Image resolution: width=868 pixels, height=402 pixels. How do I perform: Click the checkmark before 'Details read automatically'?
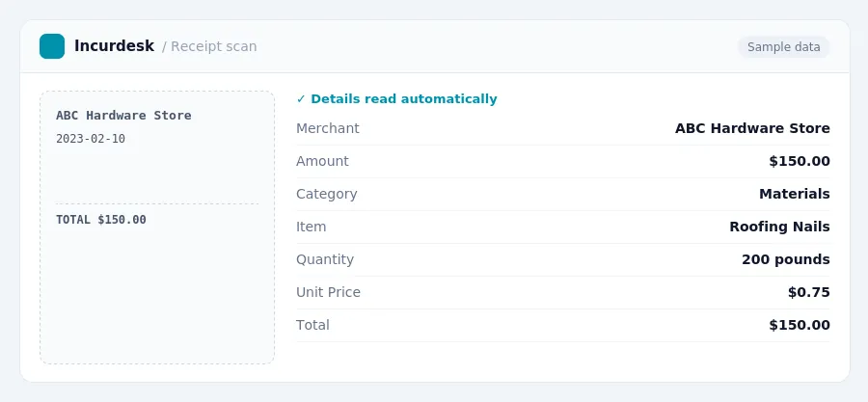301,99
